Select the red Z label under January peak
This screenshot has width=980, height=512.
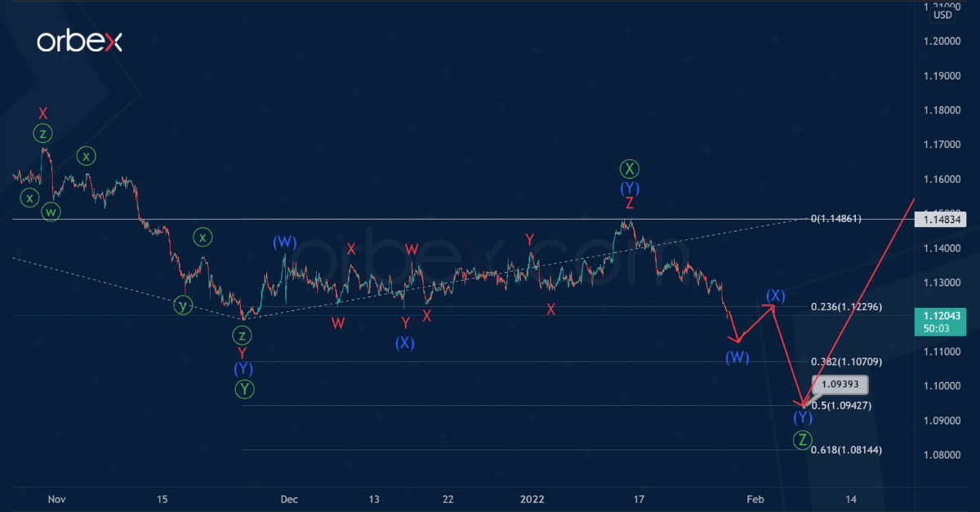point(629,204)
